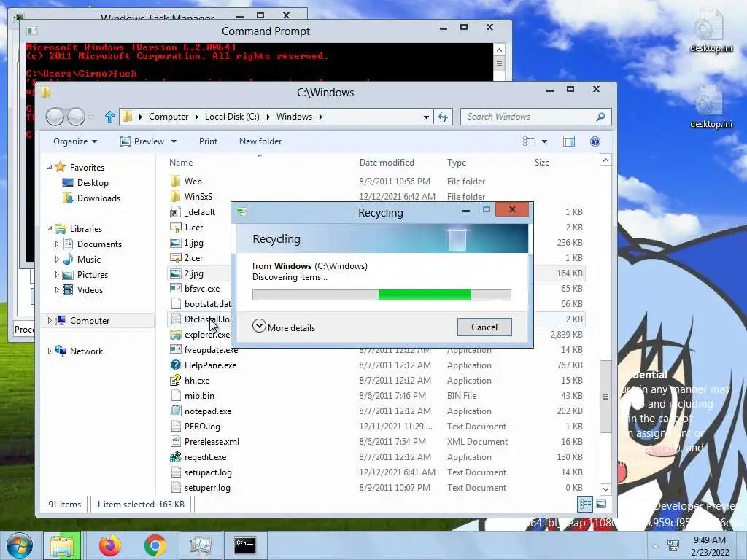The width and height of the screenshot is (747, 560).
Task: Select the HelpPane.exe icon
Action: pos(175,365)
